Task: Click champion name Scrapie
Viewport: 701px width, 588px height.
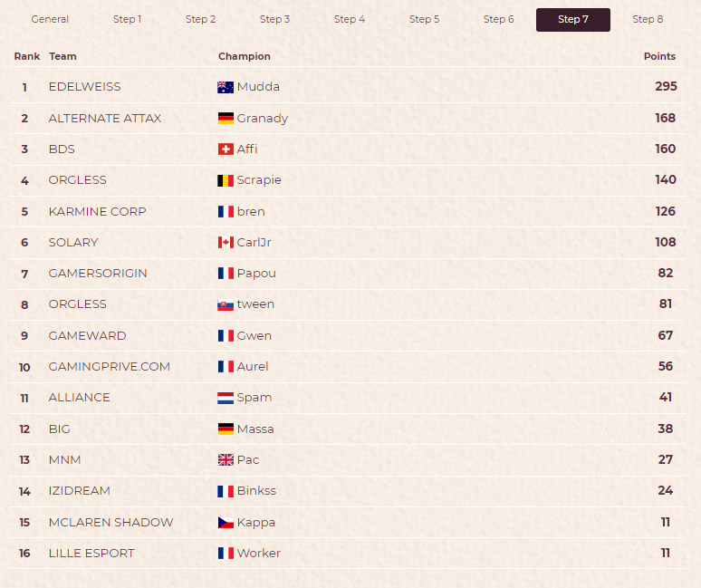Action: 259,180
